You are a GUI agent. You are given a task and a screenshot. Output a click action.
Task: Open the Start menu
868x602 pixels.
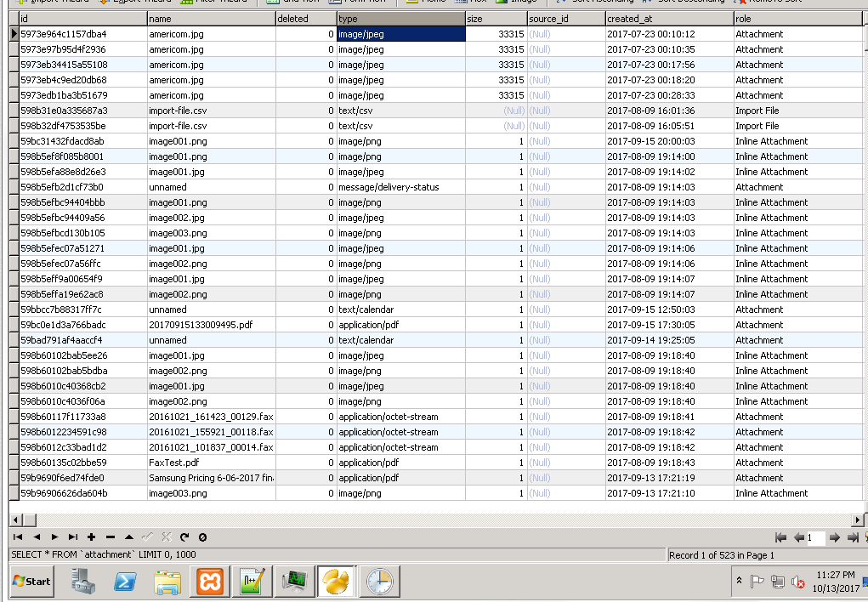click(31, 582)
